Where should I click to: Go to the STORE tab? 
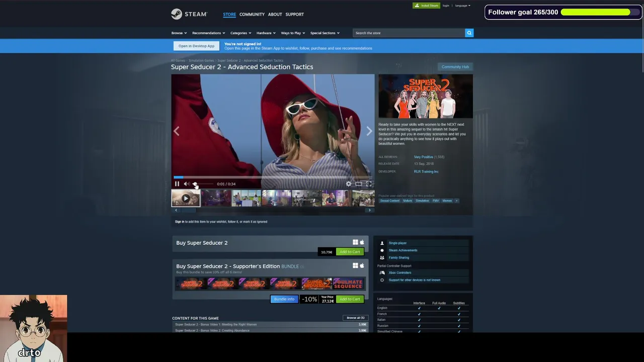[x=229, y=15]
